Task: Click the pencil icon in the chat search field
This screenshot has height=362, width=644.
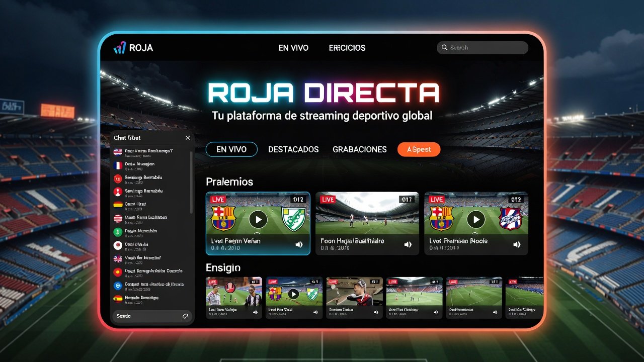Action: [x=185, y=316]
